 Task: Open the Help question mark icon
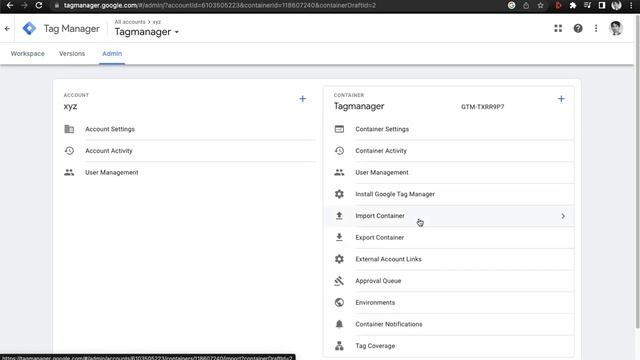pyautogui.click(x=578, y=28)
